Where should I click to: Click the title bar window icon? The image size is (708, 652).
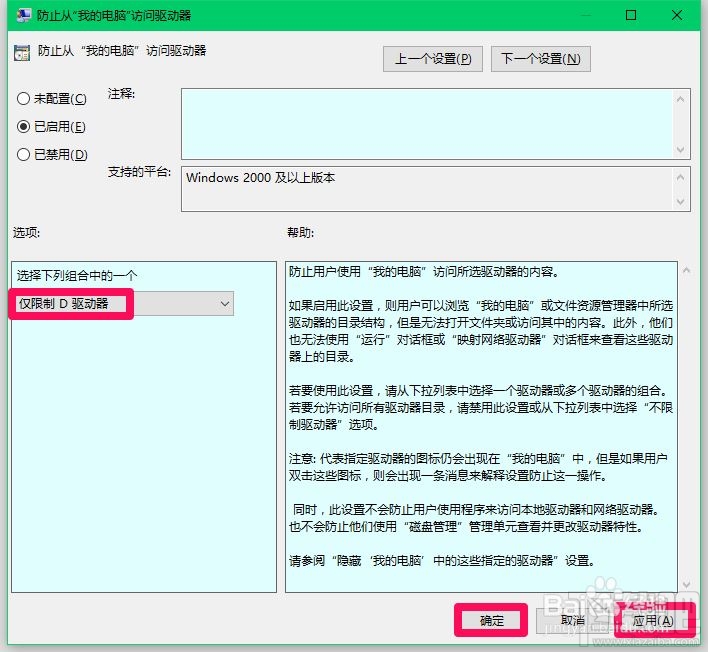(23, 15)
